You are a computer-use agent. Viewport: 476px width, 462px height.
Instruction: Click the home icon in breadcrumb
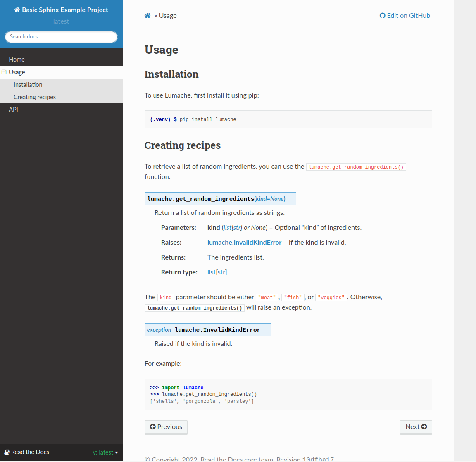coord(148,15)
